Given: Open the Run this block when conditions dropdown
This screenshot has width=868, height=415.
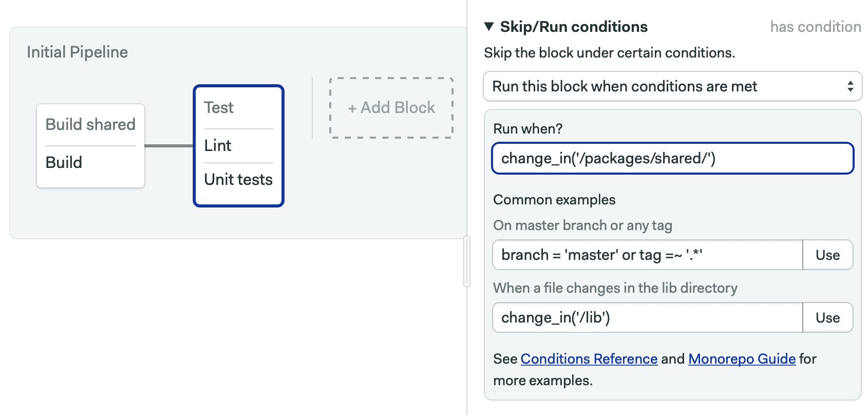Looking at the screenshot, I should click(x=672, y=86).
